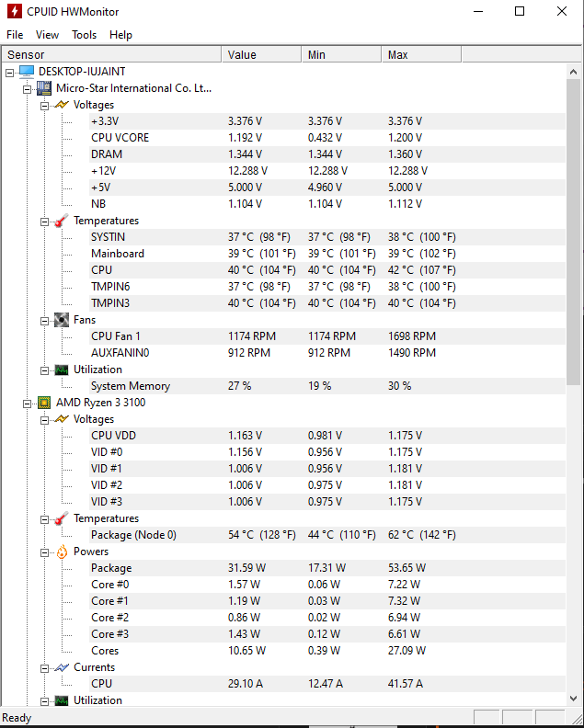Maximize the HWMonitor window
584x728 pixels.
[520, 11]
